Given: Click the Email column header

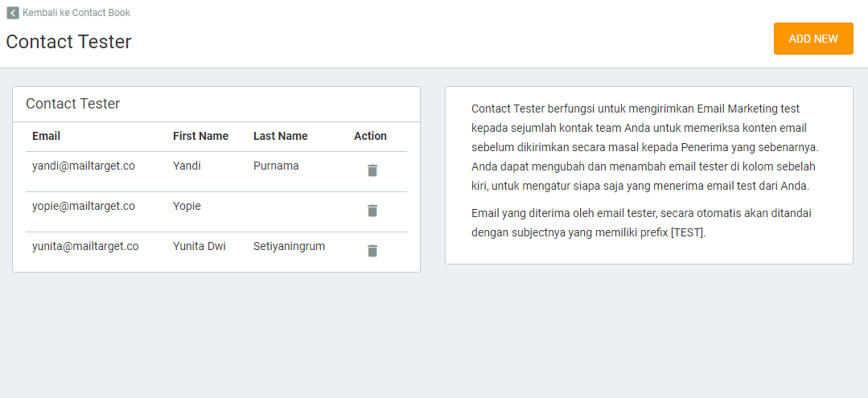Looking at the screenshot, I should tap(46, 136).
